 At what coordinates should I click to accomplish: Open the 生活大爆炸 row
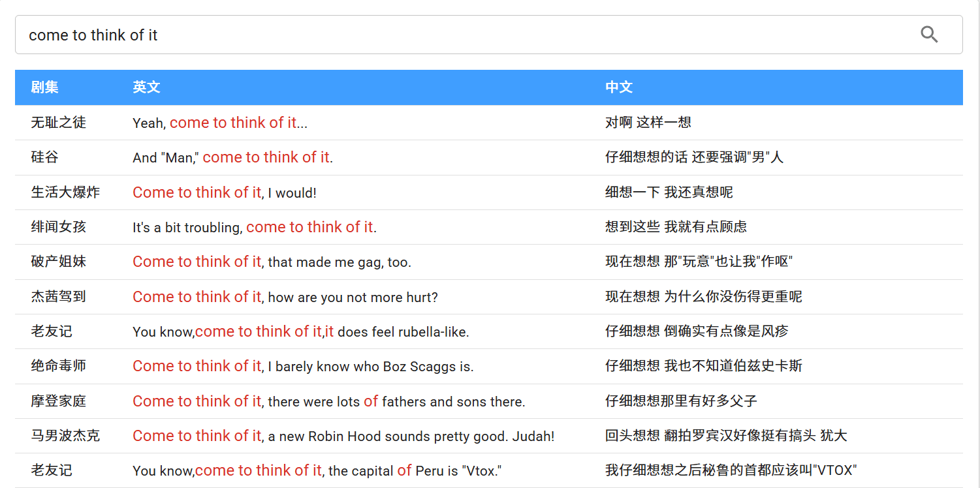(x=65, y=192)
